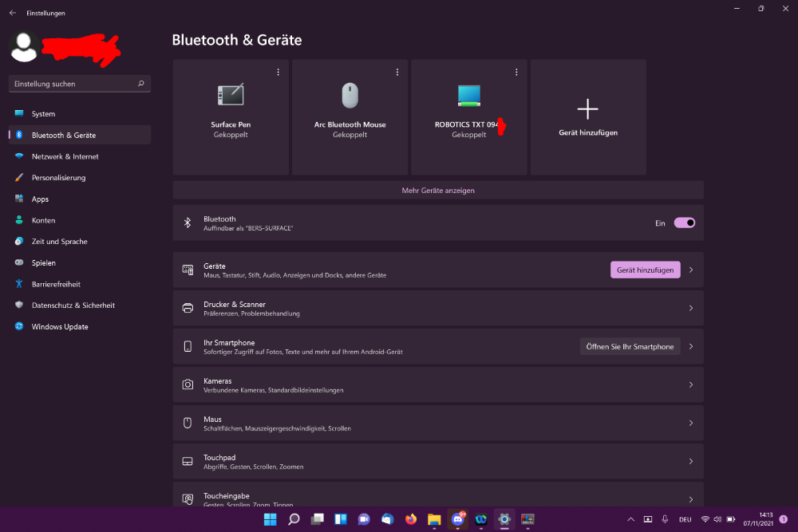Show hidden system tray icons
This screenshot has width=798, height=532.
(x=630, y=519)
